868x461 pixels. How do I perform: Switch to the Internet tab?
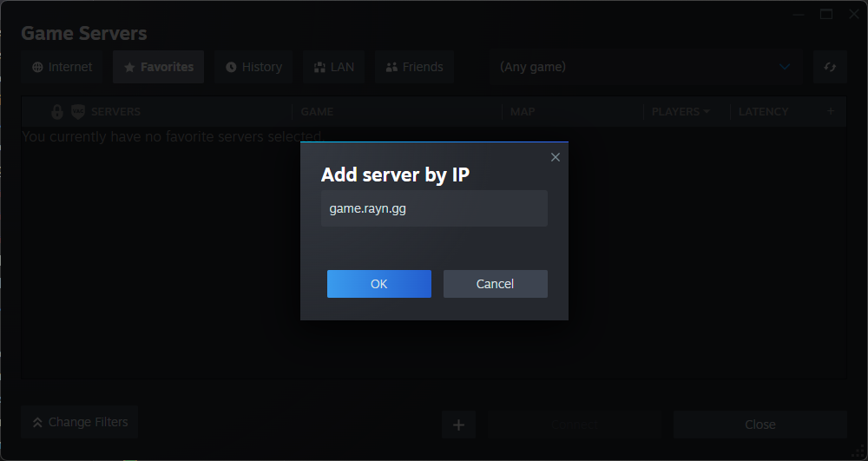pyautogui.click(x=62, y=67)
